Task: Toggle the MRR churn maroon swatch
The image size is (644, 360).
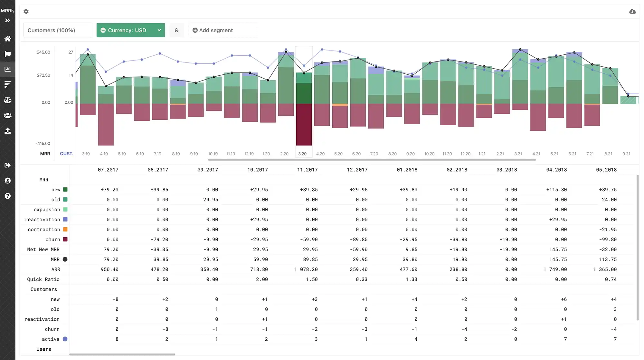Action: [x=65, y=240]
